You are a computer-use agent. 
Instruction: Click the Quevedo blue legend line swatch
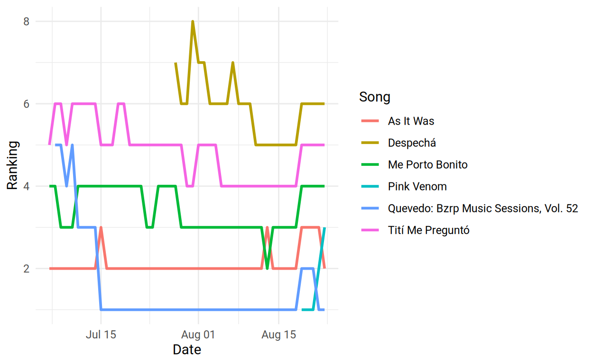[x=370, y=209]
